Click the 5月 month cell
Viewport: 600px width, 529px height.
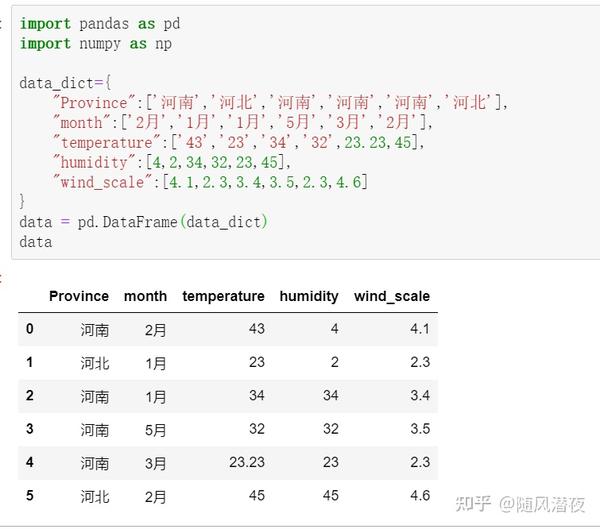point(155,430)
